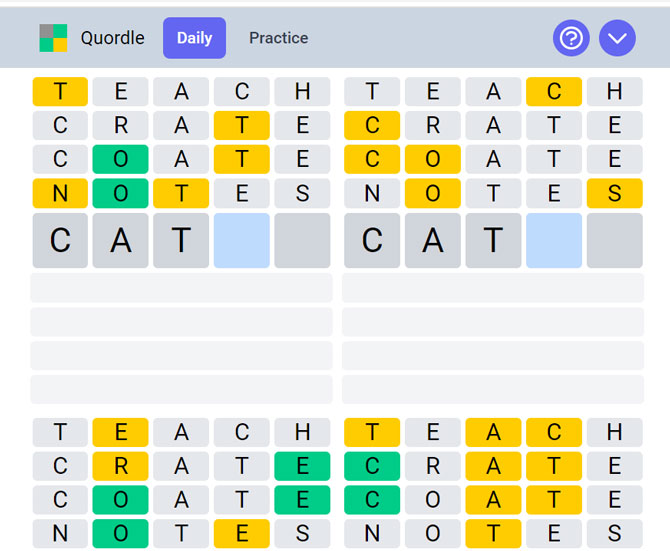This screenshot has height=551, width=670.
Task: Click the Quordle colored squares logo
Action: [53, 38]
